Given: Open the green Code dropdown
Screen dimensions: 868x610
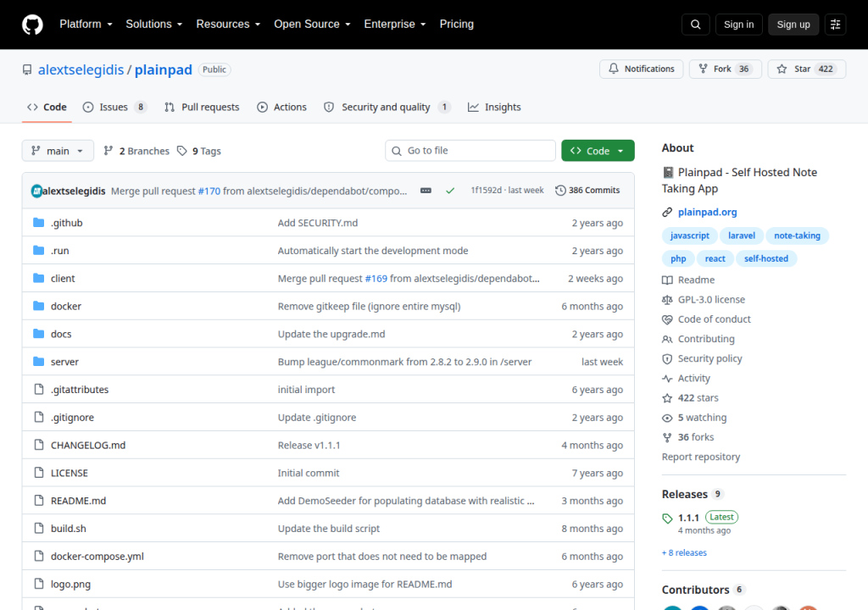Looking at the screenshot, I should point(598,151).
